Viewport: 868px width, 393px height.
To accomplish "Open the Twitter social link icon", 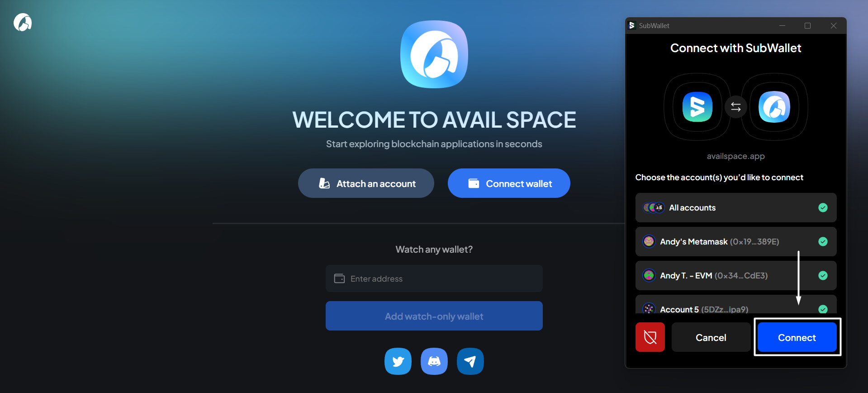I will click(398, 361).
